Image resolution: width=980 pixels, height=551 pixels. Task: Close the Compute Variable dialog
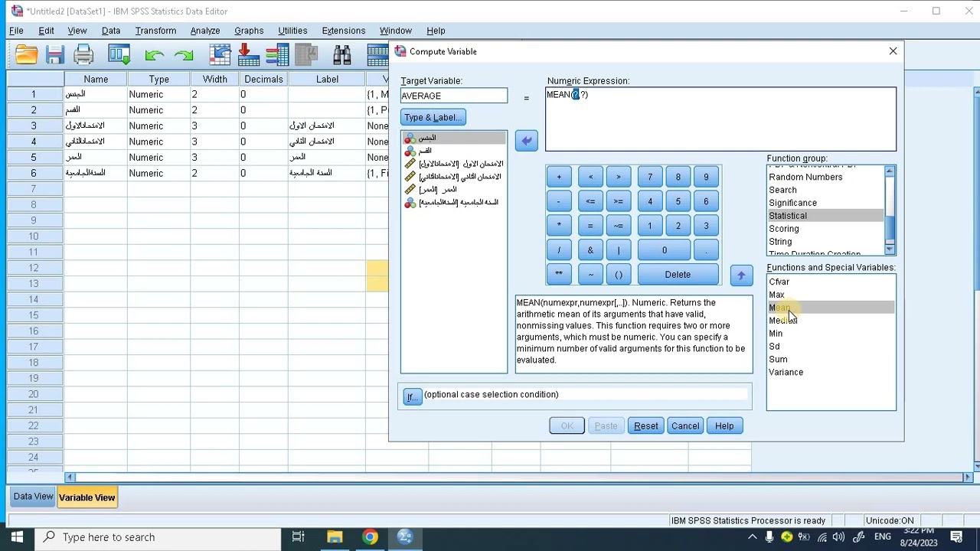coord(893,51)
